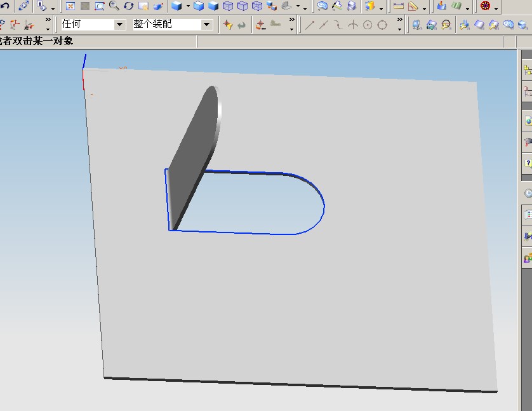The image size is (532, 411).
Task: Click the selection filter funnel icon
Action: click(x=227, y=24)
